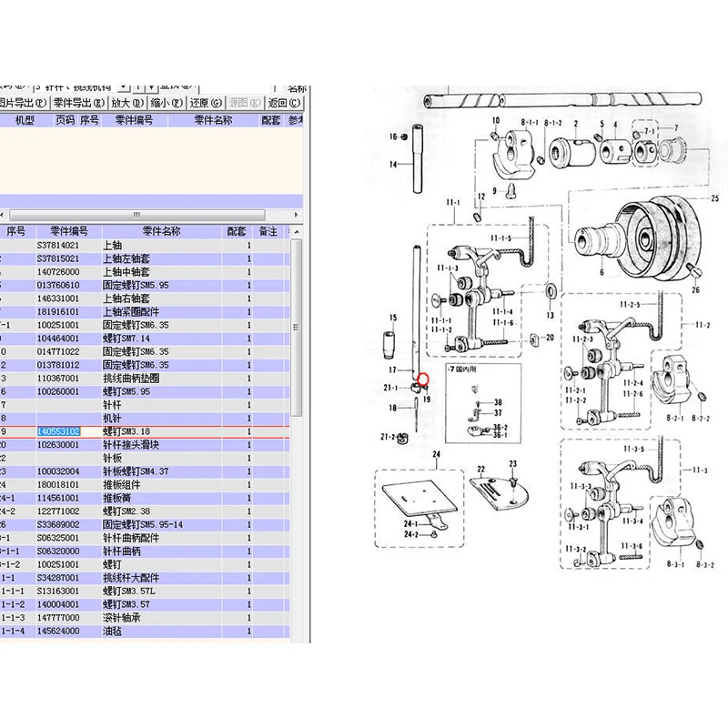
Task: Click the 零件名称 column header in lower table
Action: pyautogui.click(x=162, y=231)
